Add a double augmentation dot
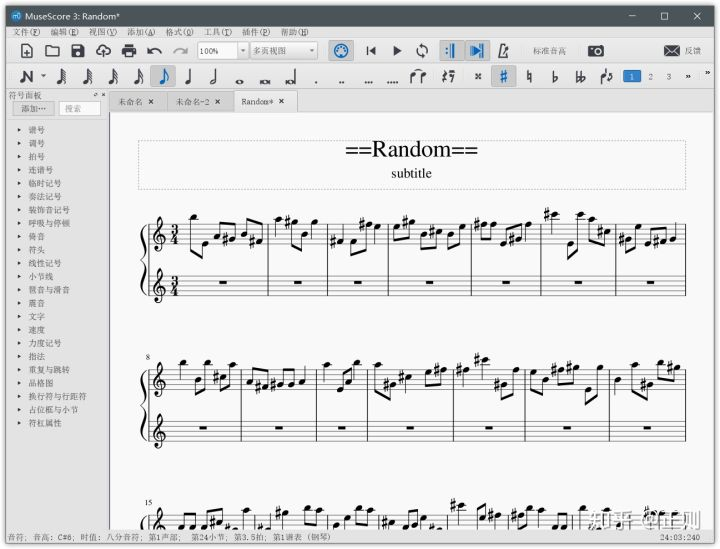Screen dimensions: 720x549 point(342,82)
